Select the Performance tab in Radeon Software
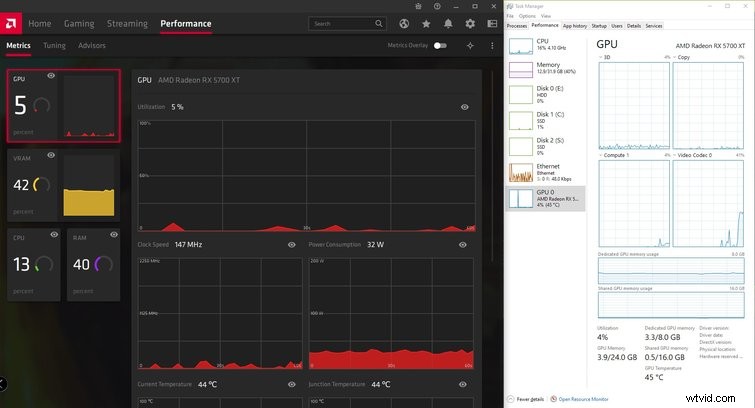Image resolution: width=755 pixels, height=408 pixels. pos(186,24)
